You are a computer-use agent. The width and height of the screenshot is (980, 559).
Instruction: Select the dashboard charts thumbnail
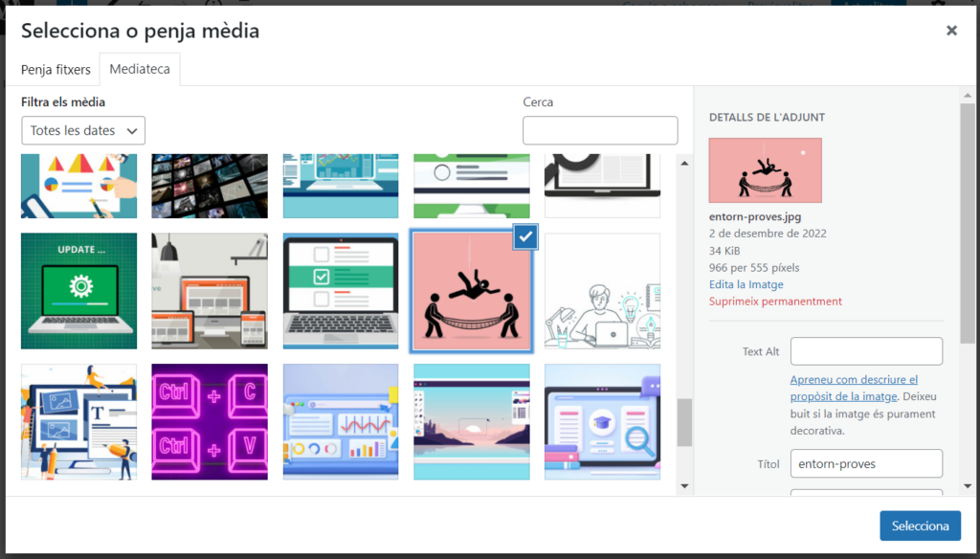click(341, 421)
